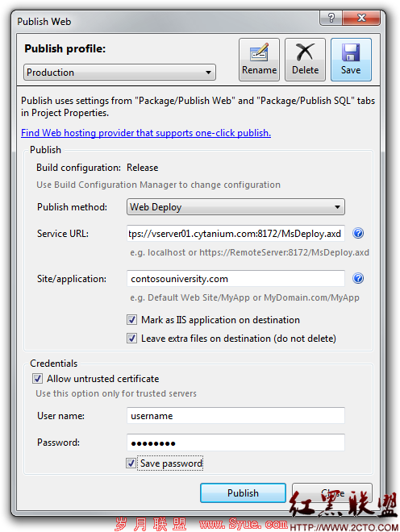
Task: Click the Publish Web title text
Action: click(44, 22)
